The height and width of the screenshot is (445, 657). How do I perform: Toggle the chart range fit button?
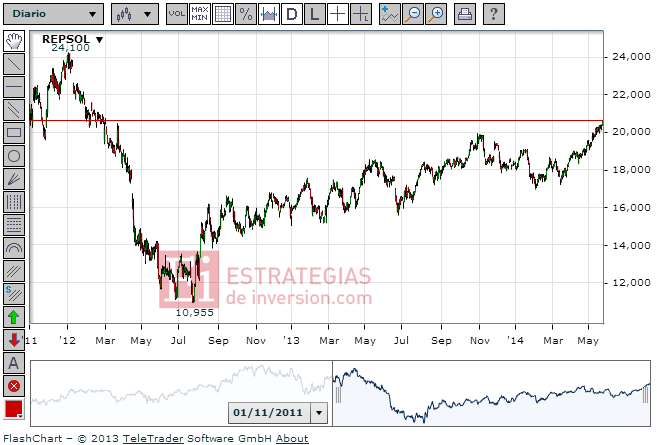point(269,14)
